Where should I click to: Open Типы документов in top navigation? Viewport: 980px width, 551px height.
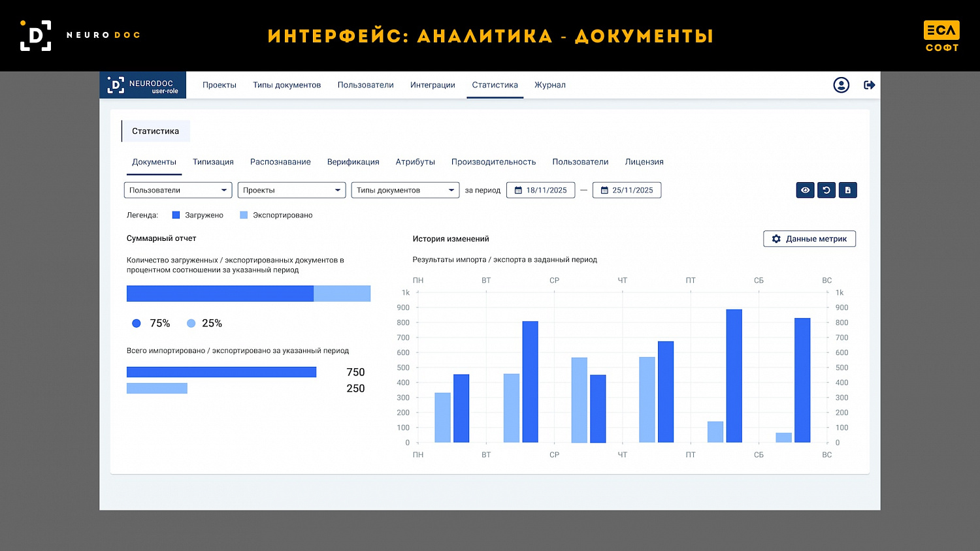pyautogui.click(x=287, y=85)
